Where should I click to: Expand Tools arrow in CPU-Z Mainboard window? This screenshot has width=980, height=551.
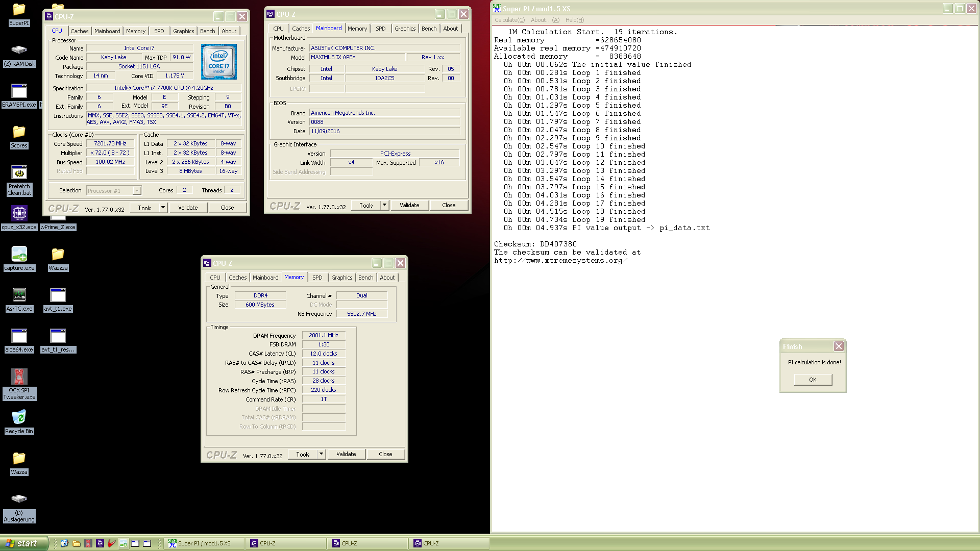(x=384, y=205)
